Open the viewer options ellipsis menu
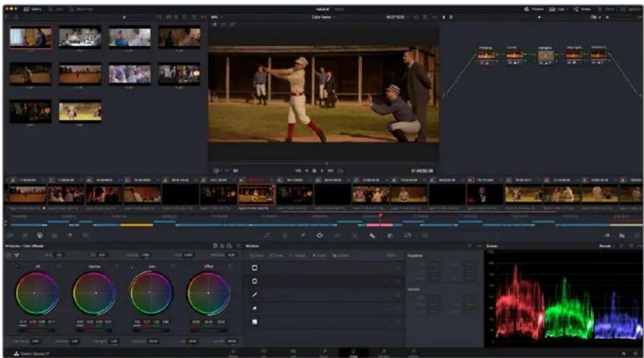This screenshot has height=358, width=644. [x=434, y=17]
